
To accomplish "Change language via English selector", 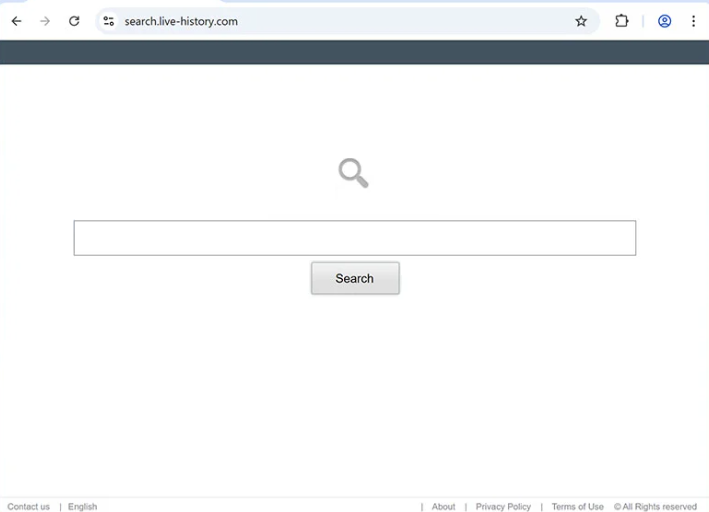I will point(82,507).
